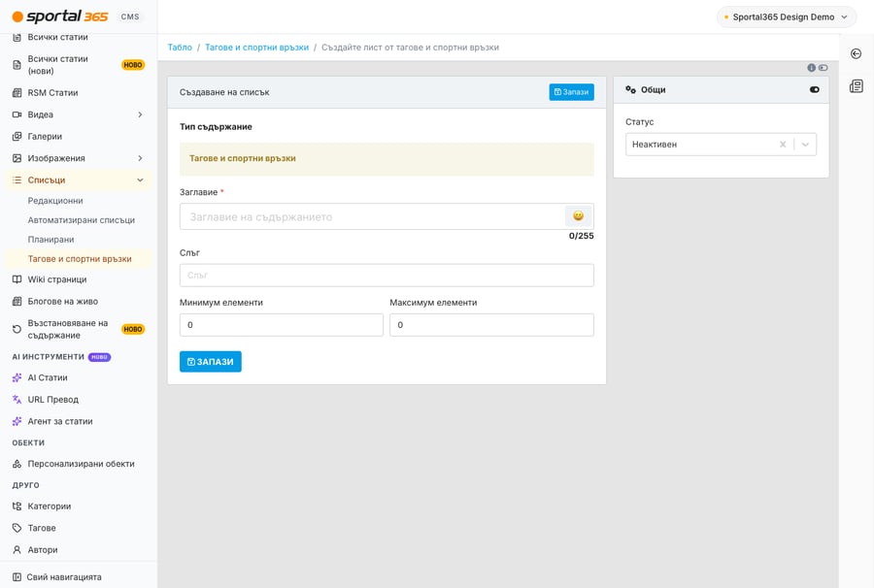Open Персонализирани обекти
The height and width of the screenshot is (588, 874).
[79, 464]
